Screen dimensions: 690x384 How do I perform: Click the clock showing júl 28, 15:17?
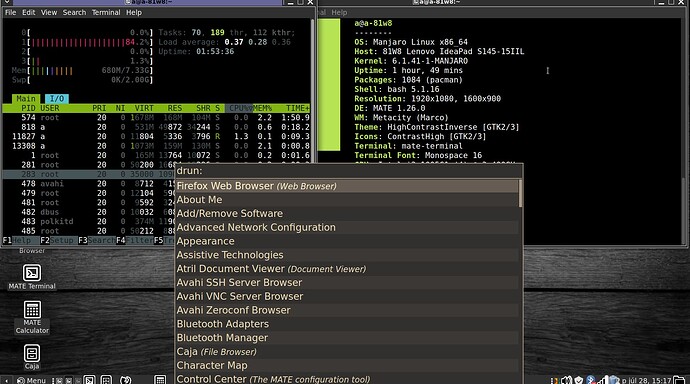(x=646, y=380)
